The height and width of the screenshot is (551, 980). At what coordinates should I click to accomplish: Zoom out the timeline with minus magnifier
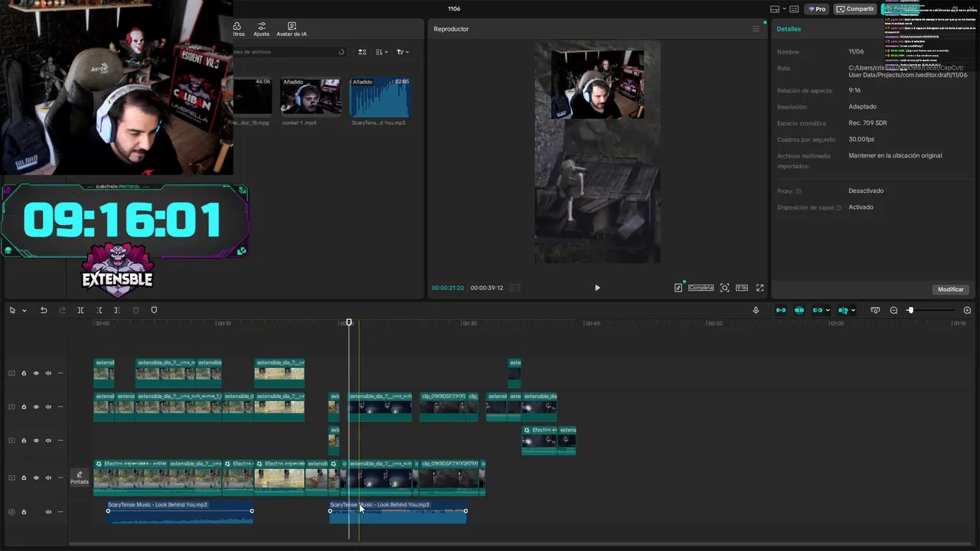click(893, 310)
